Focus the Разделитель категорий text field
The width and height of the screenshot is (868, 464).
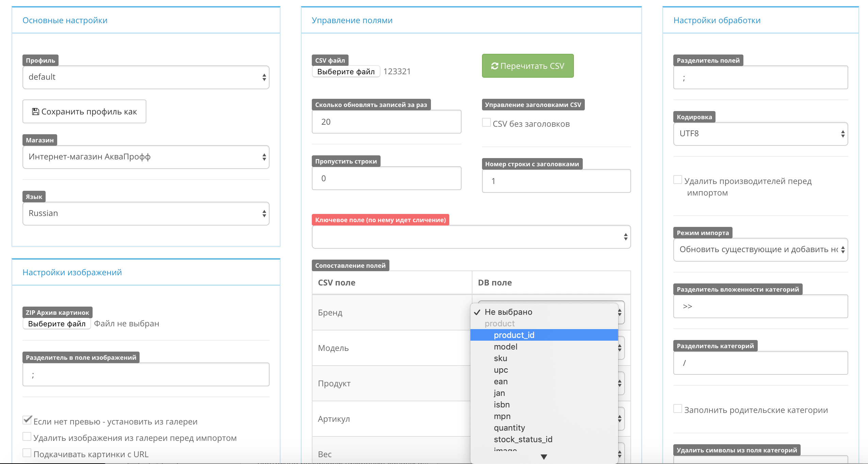click(760, 363)
